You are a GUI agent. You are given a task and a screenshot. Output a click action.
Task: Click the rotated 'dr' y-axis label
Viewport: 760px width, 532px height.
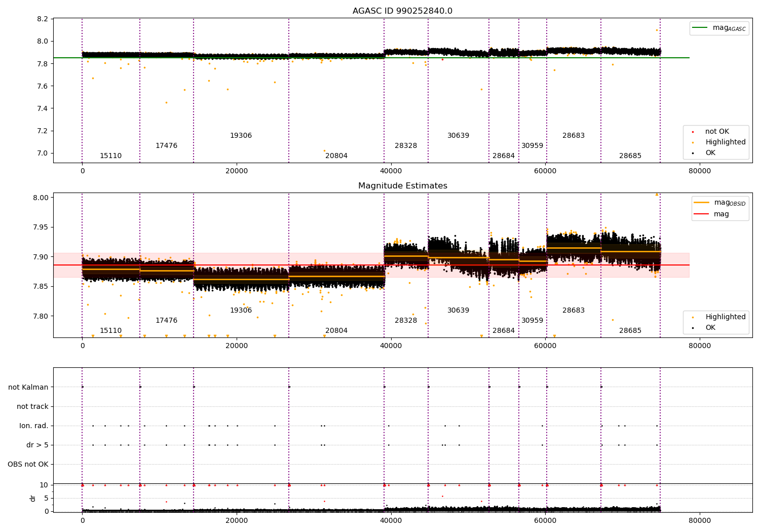[33, 498]
